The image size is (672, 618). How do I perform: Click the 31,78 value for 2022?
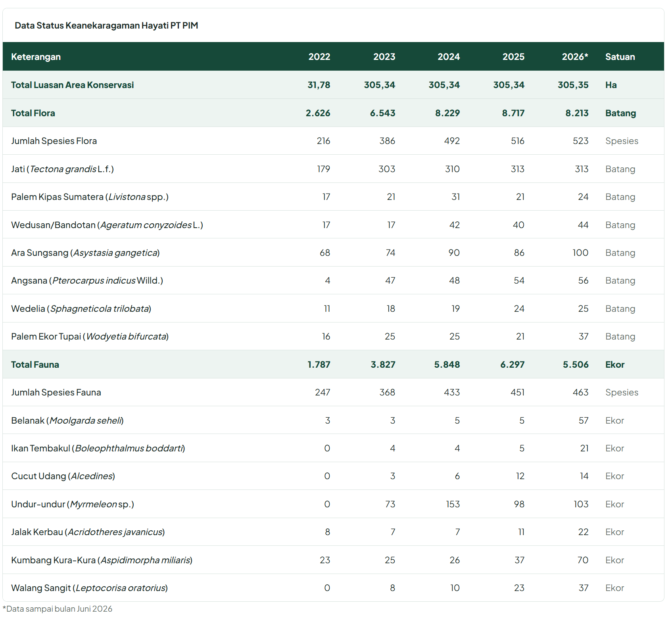(319, 85)
